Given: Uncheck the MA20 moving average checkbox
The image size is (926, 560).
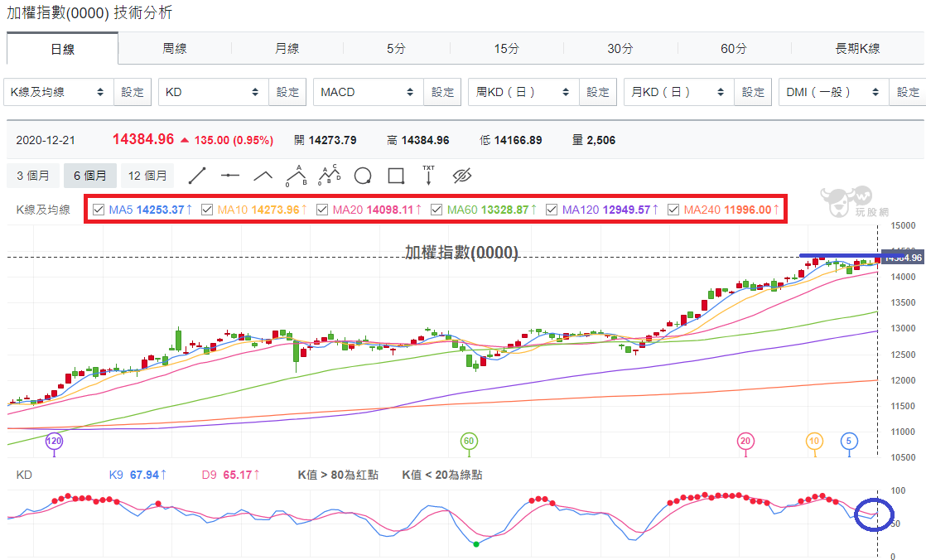Looking at the screenshot, I should 322,210.
